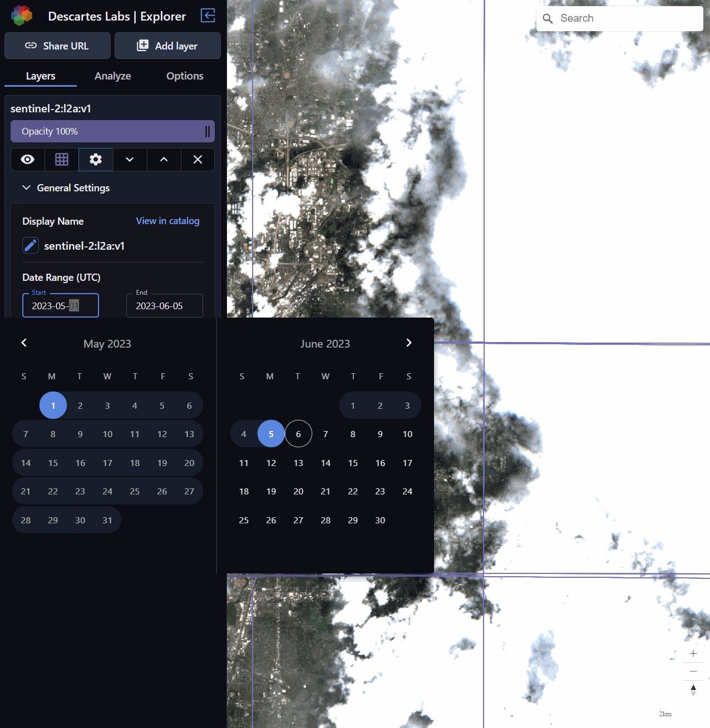Collapse the sidebar panel icon

pos(208,16)
